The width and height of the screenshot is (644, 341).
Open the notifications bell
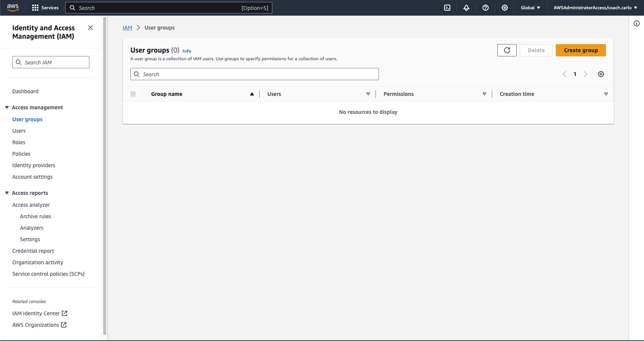[x=466, y=8]
